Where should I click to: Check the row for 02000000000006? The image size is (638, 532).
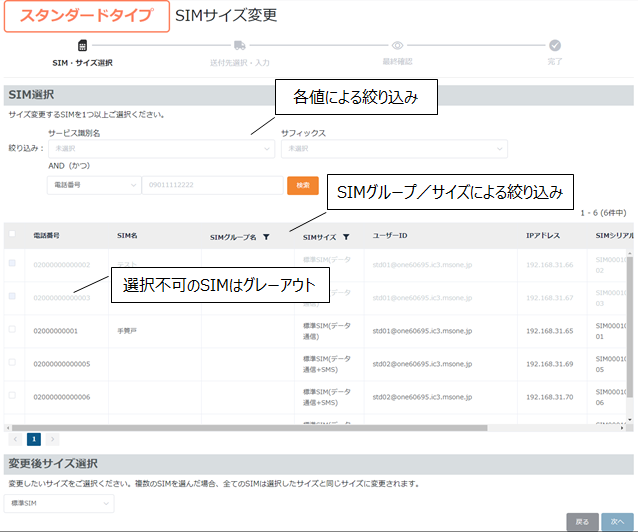(12, 395)
